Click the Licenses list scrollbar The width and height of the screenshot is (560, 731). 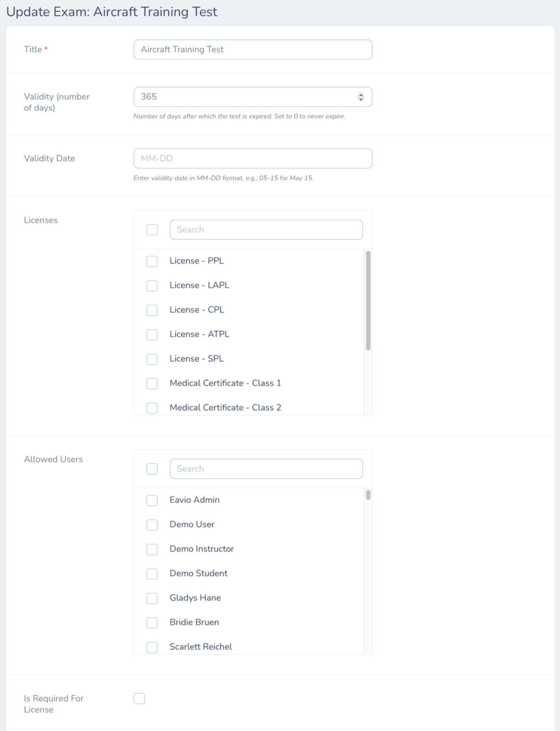(x=368, y=300)
